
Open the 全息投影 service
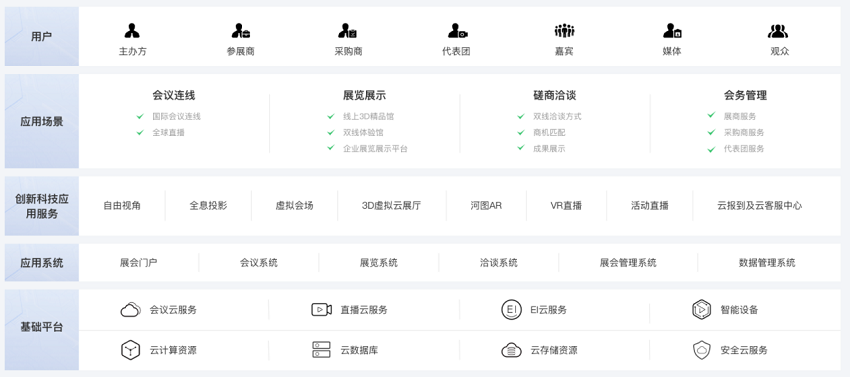[208, 206]
